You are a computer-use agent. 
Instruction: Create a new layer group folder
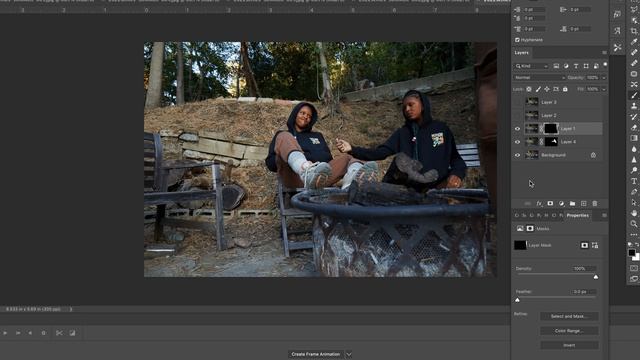(x=572, y=203)
